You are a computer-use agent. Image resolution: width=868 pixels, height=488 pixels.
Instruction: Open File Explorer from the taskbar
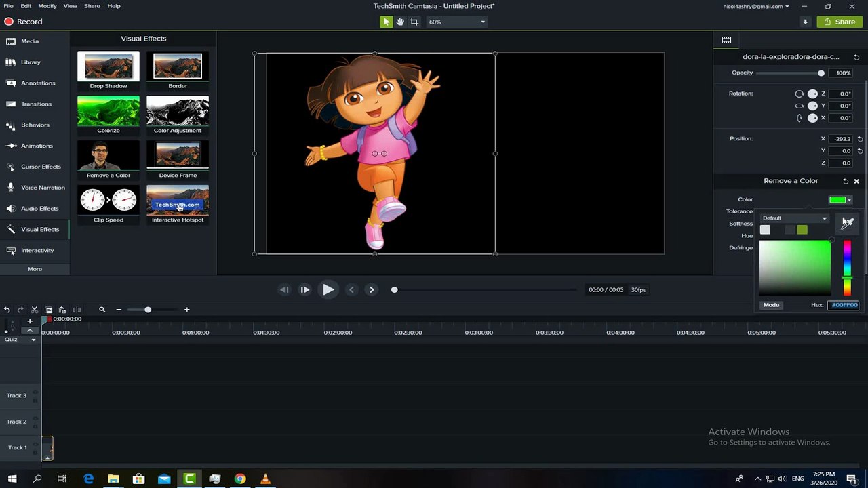click(114, 479)
